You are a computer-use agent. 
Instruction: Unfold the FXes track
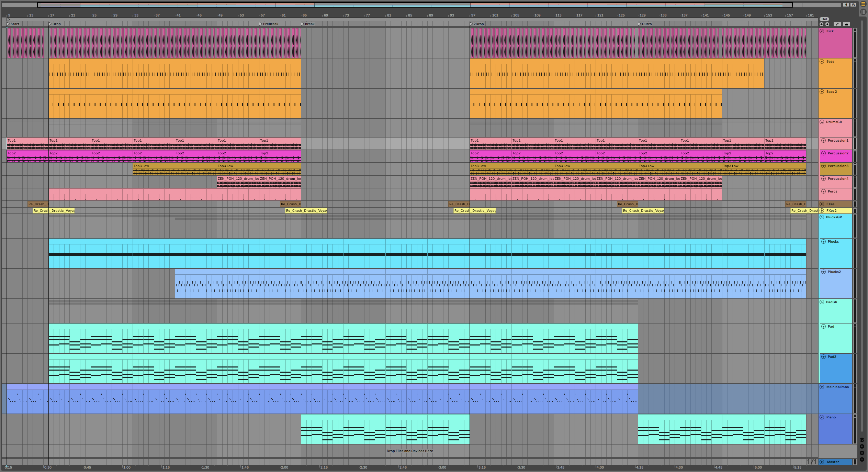(x=822, y=204)
